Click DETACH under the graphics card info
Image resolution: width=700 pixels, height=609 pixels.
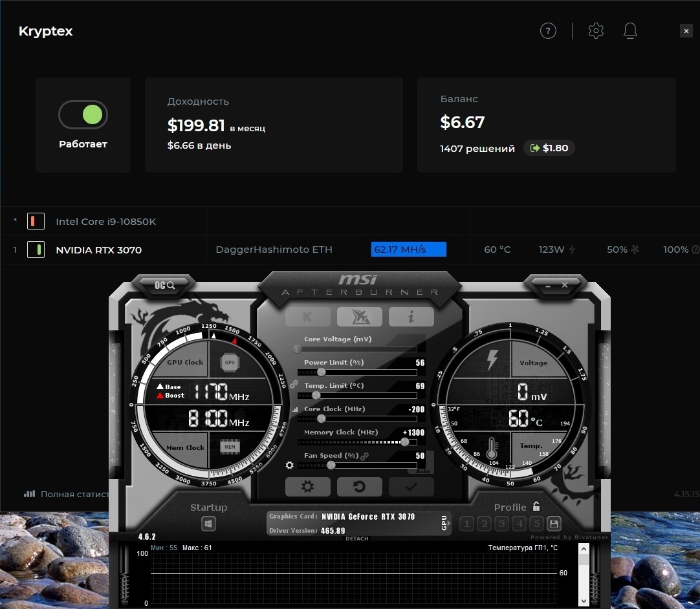click(357, 539)
